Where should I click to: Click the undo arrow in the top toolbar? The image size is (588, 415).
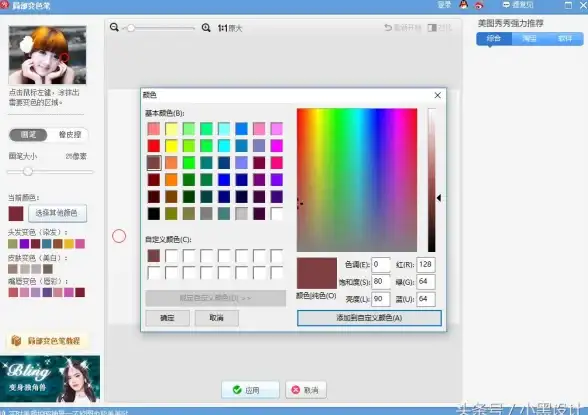388,28
